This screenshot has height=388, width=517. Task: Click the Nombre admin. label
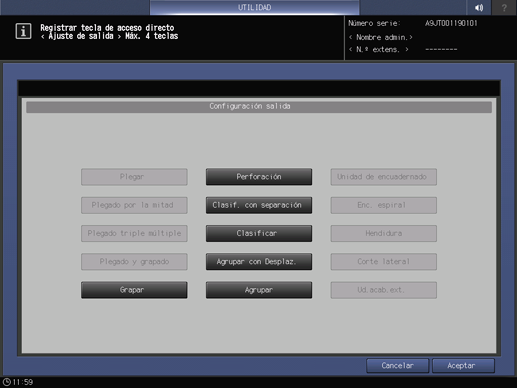(x=381, y=37)
